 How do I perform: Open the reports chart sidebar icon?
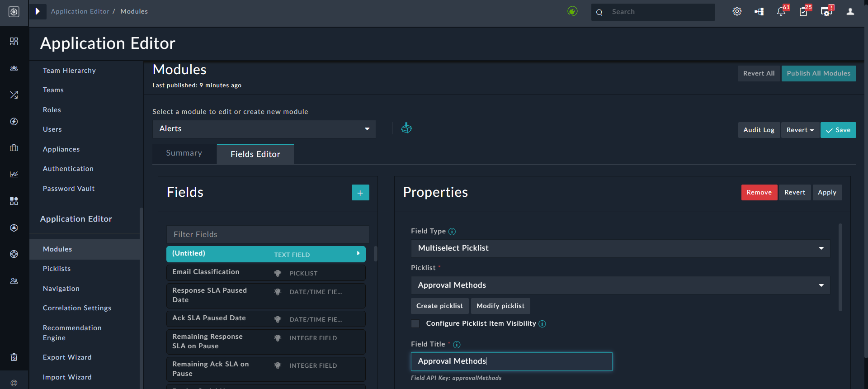tap(14, 174)
